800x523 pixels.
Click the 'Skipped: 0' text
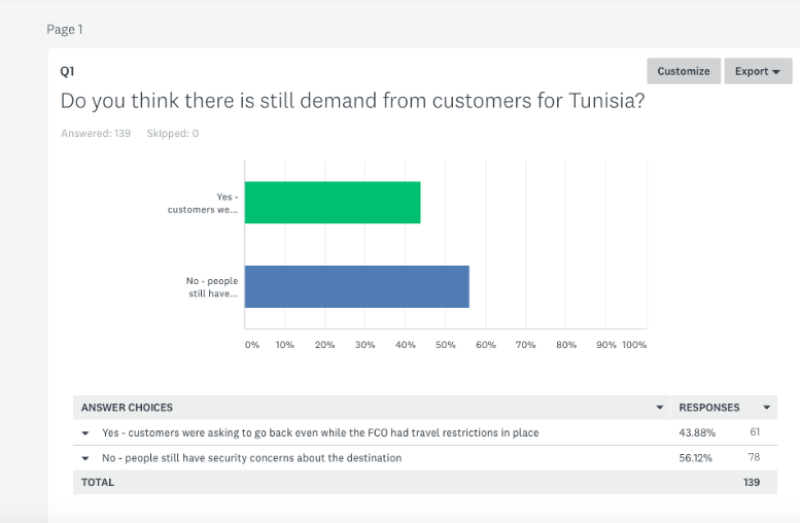pyautogui.click(x=172, y=133)
